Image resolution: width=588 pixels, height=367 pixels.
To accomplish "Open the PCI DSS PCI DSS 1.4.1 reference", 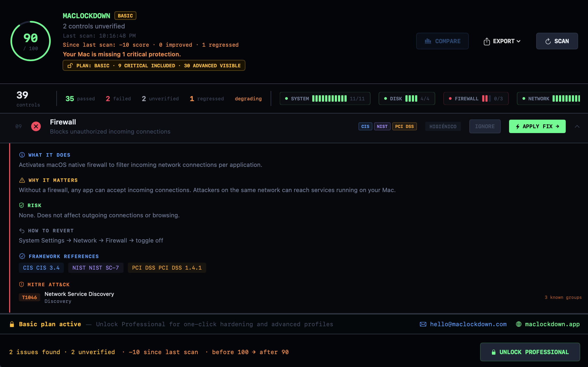I will (167, 268).
